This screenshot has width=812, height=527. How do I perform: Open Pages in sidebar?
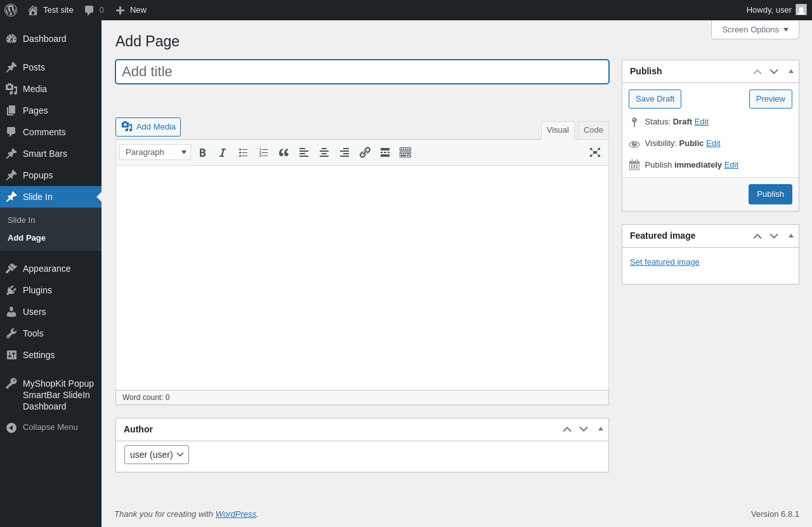51,110
